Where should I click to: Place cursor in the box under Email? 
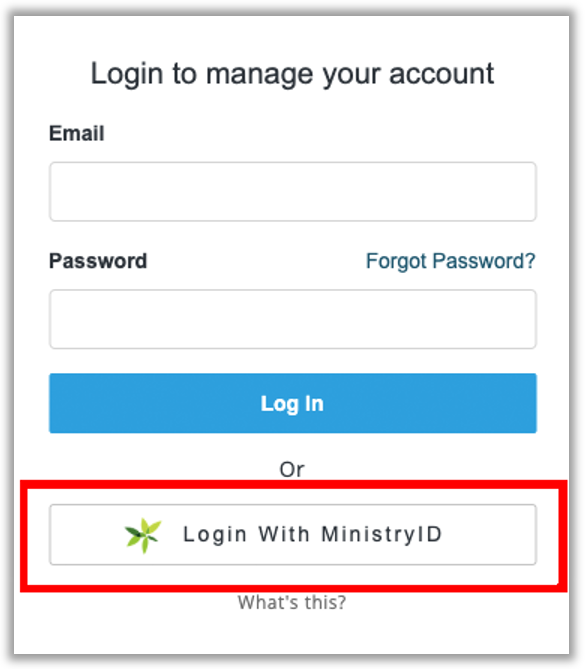293,192
